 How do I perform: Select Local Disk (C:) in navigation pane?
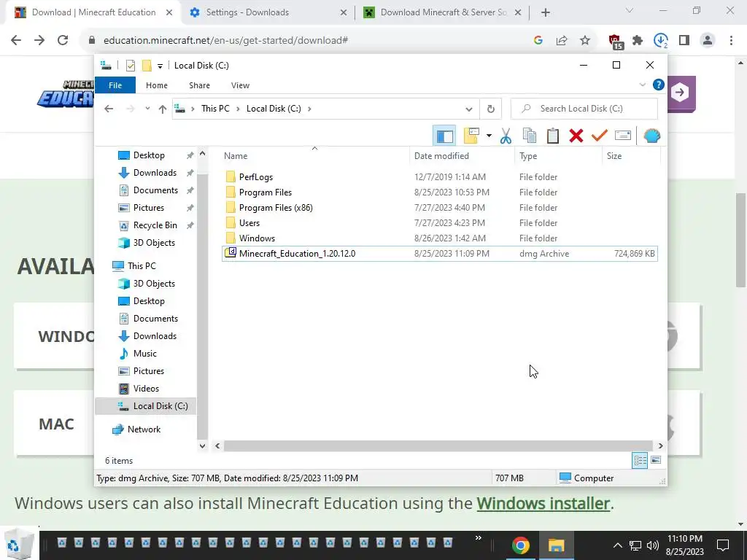tap(146, 406)
